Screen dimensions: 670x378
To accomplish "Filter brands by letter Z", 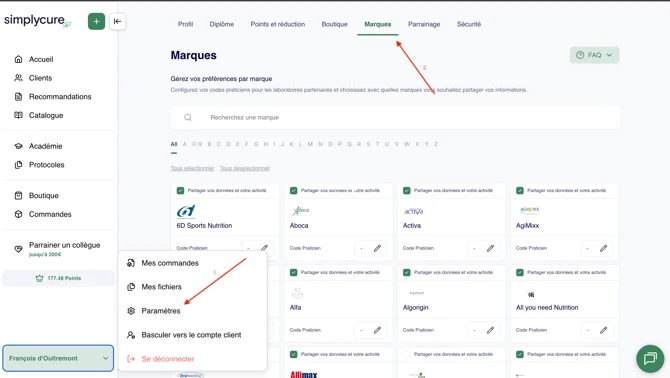I will pyautogui.click(x=436, y=144).
